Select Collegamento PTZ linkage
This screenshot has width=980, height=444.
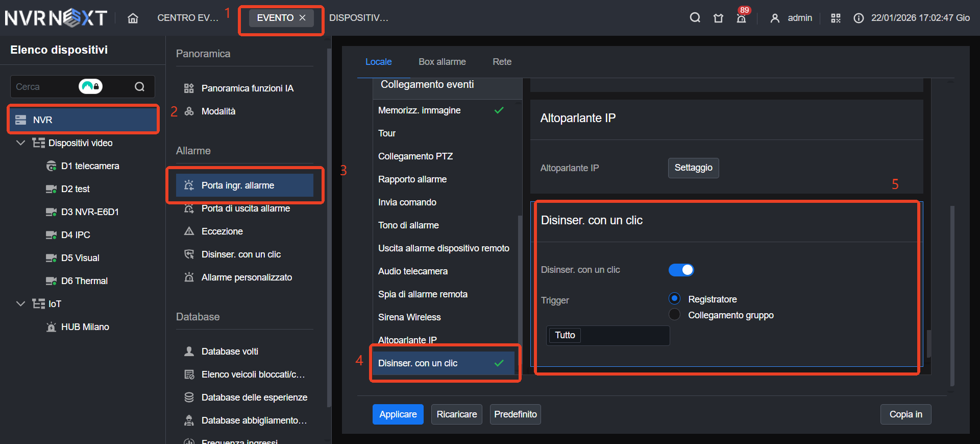(444, 156)
